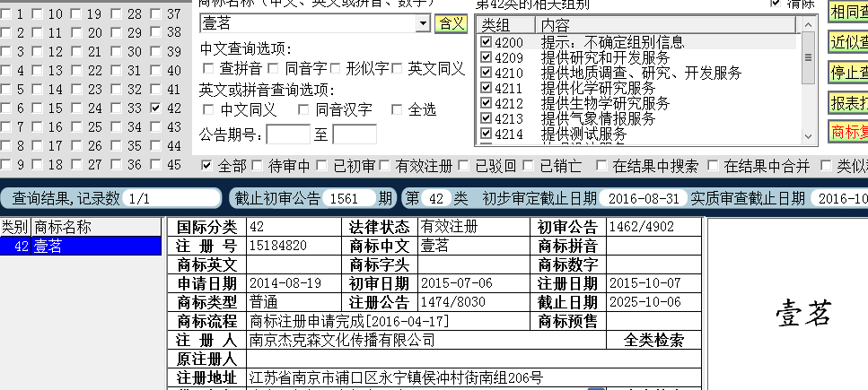Image resolution: width=868 pixels, height=390 pixels.
Task: Enable the 同音字 option
Action: 273,69
